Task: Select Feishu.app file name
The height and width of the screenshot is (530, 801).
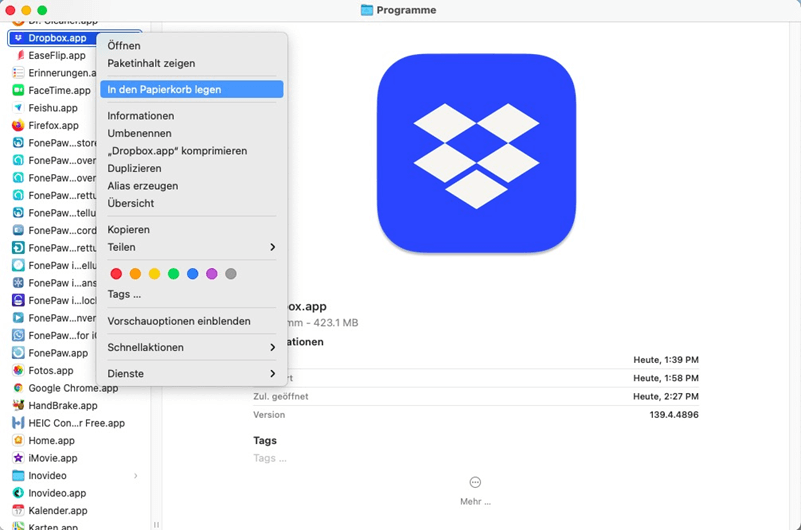Action: (53, 108)
